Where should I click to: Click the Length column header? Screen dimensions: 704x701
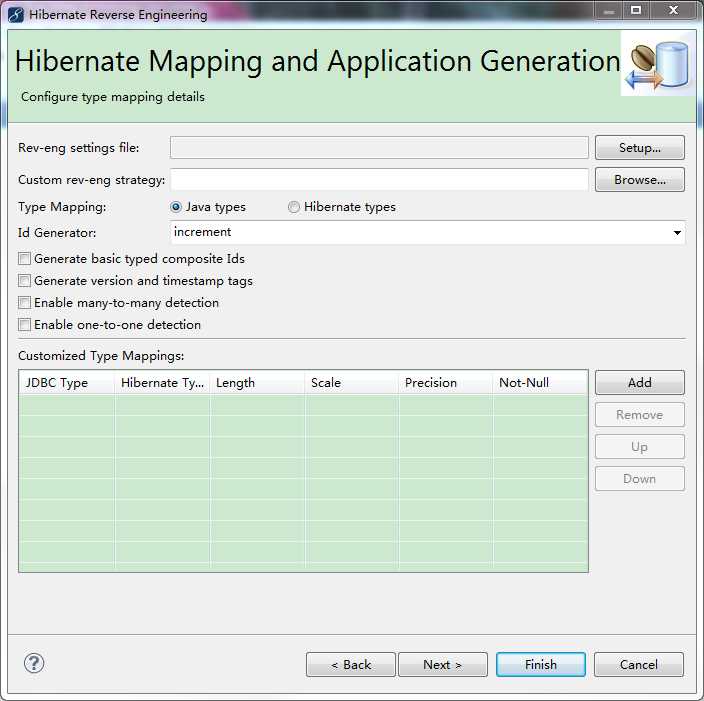[x=257, y=383]
